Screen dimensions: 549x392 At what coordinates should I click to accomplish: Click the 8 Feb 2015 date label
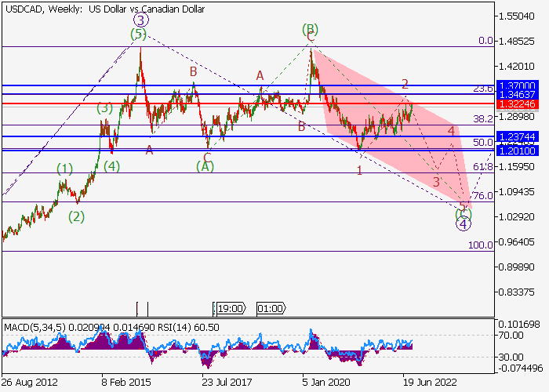[127, 383]
